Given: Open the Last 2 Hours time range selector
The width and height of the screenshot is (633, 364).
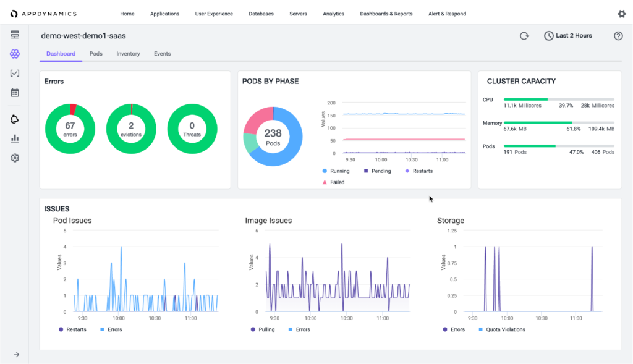Looking at the screenshot, I should pos(568,36).
